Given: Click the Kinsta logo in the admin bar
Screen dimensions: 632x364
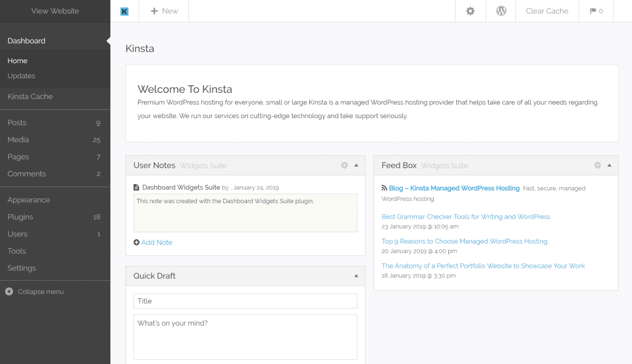Looking at the screenshot, I should point(124,11).
